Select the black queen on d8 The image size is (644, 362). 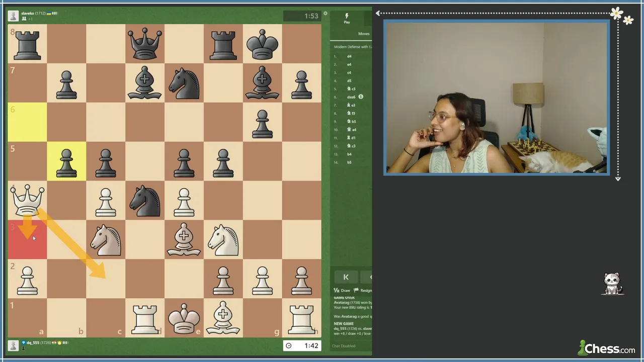click(x=145, y=43)
